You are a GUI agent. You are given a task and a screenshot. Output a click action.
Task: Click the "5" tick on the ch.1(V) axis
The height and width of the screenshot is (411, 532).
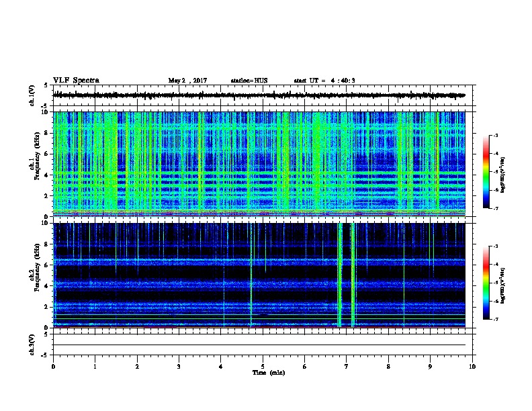tap(46, 85)
